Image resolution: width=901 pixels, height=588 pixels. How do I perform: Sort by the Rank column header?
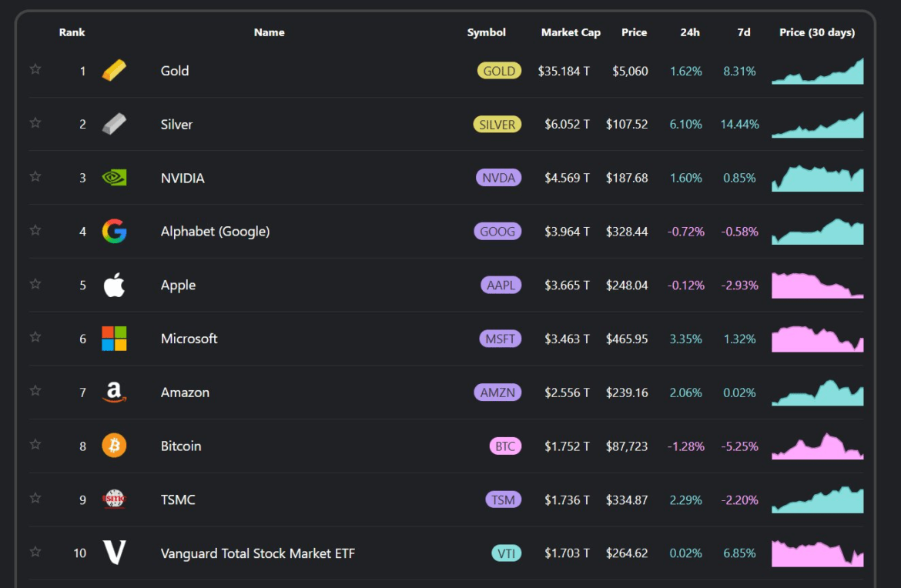72,32
